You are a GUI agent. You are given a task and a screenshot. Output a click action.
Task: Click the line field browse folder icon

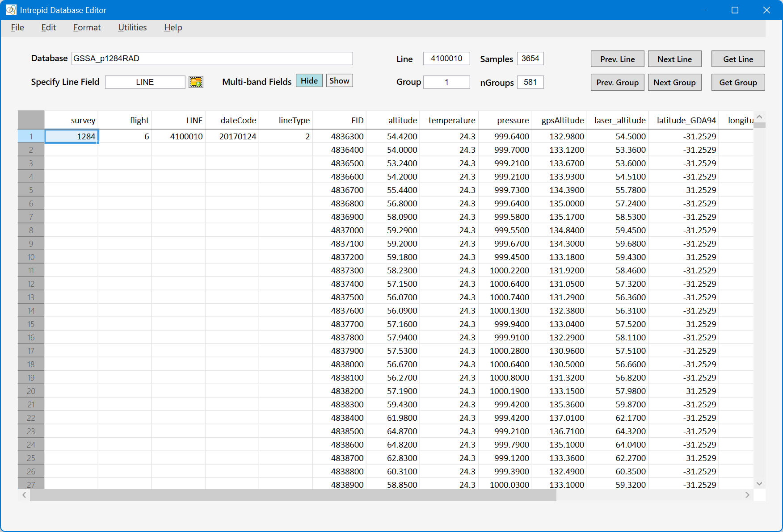[x=196, y=82]
